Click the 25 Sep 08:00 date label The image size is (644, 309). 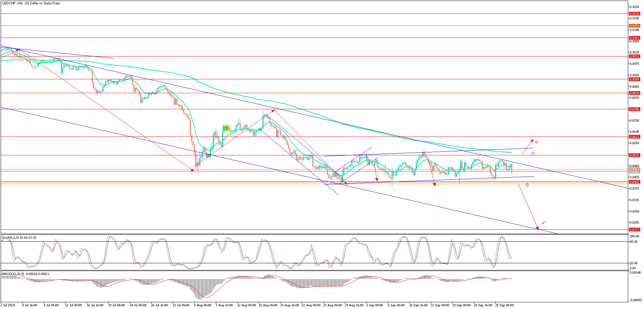(x=505, y=305)
